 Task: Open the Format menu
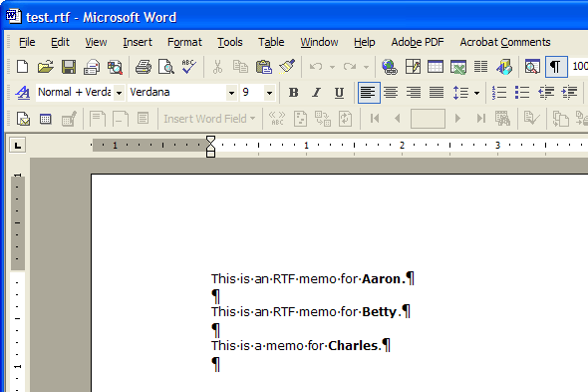click(184, 42)
